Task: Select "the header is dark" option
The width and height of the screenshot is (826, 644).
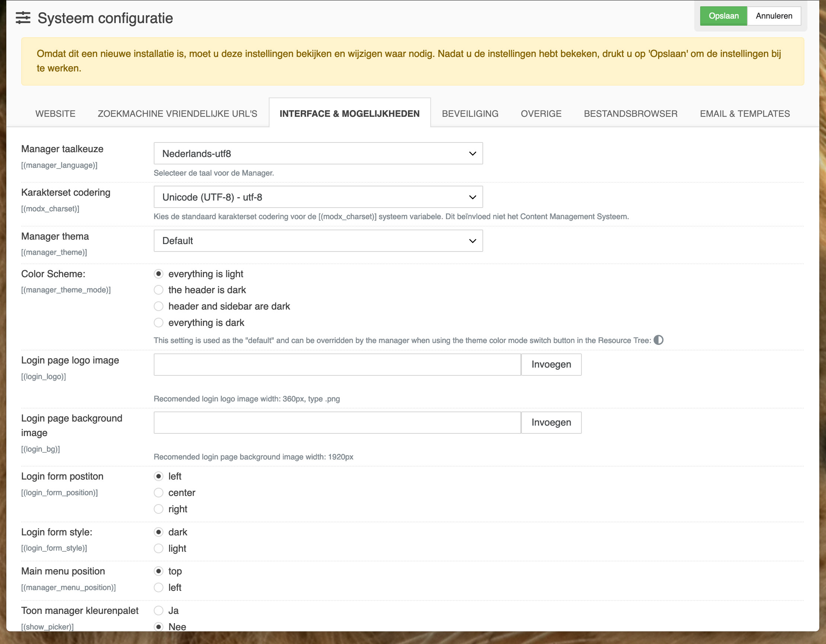Action: click(x=159, y=290)
